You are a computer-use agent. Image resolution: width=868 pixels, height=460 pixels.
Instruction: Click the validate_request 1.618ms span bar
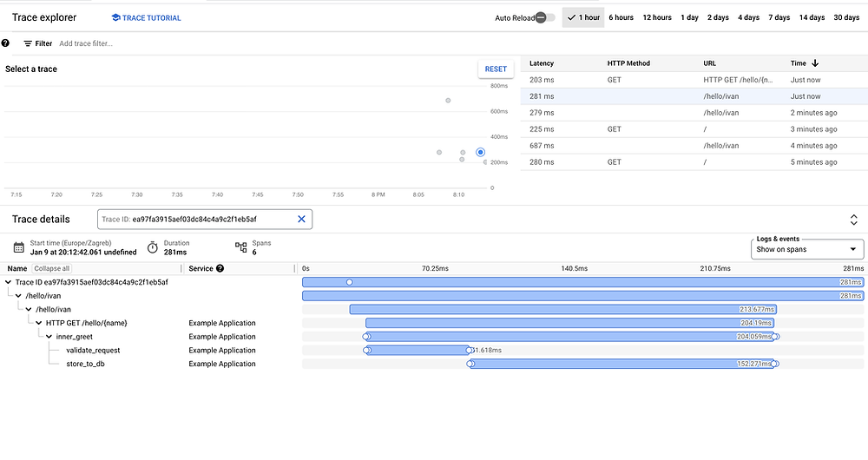(418, 351)
